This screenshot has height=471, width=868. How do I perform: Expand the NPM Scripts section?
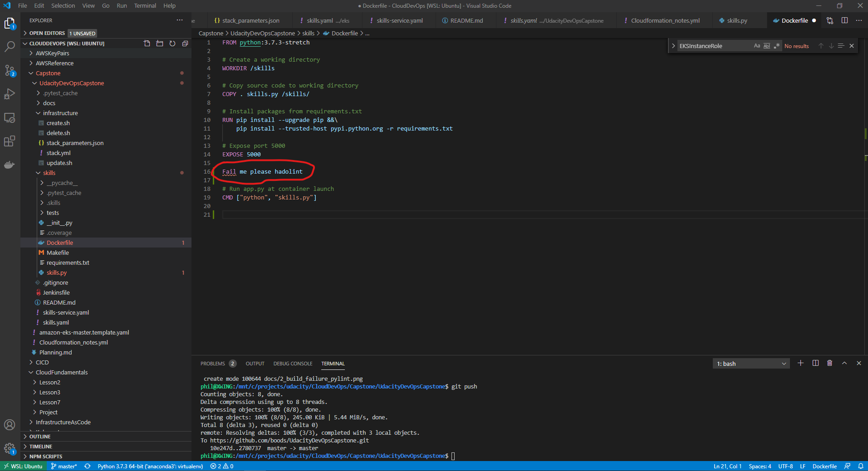point(106,456)
